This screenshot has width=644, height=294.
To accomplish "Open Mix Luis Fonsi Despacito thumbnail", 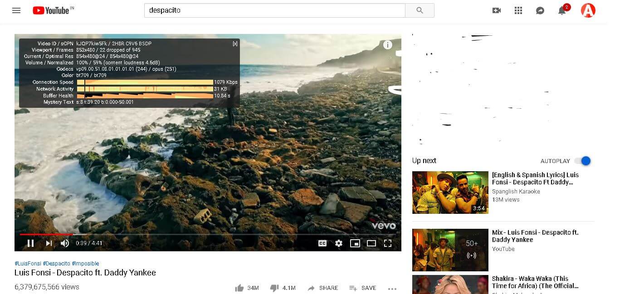I will 450,250.
